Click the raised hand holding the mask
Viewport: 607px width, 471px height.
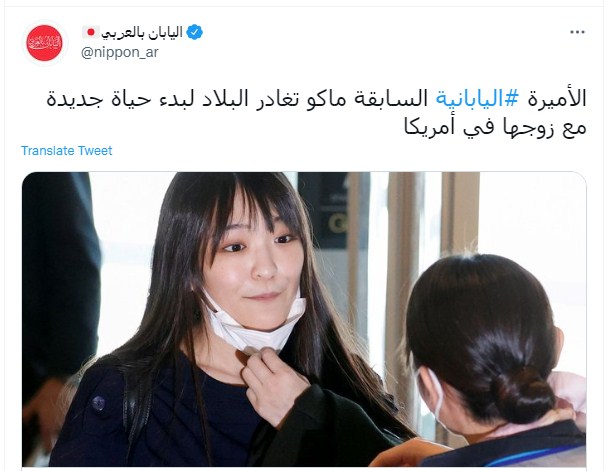pyautogui.click(x=273, y=385)
